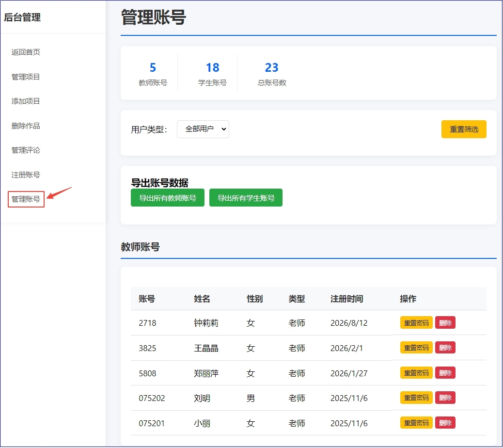Image resolution: width=503 pixels, height=448 pixels.
Task: Open 添加项目 sidebar item
Action: coord(26,101)
